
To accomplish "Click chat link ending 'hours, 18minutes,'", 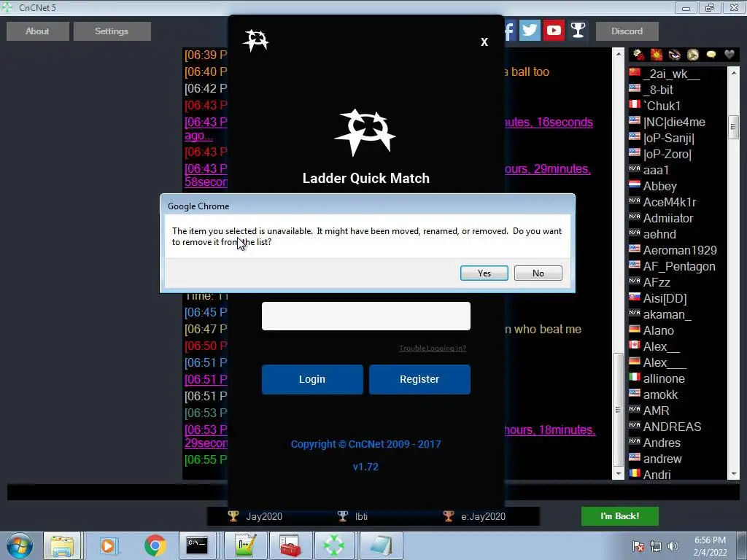I will pos(550,430).
